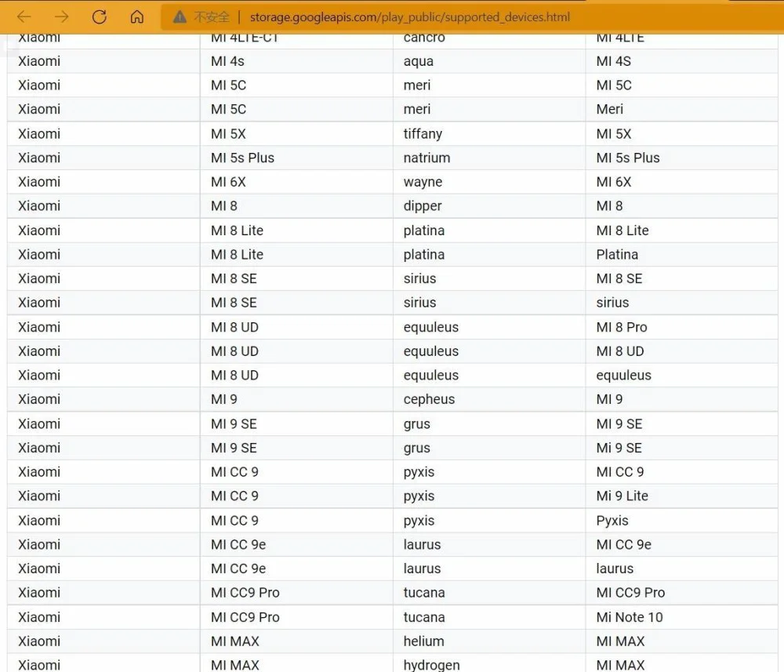Viewport: 784px width, 672px height.
Task: Select the 'Pyxis' capitalized name cell
Action: click(x=681, y=521)
